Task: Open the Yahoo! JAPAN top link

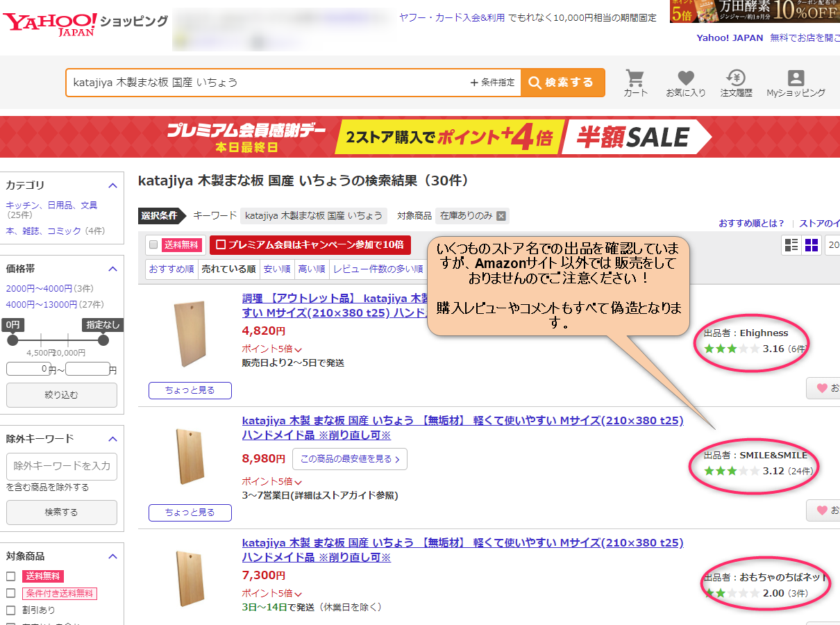Action: [730, 38]
